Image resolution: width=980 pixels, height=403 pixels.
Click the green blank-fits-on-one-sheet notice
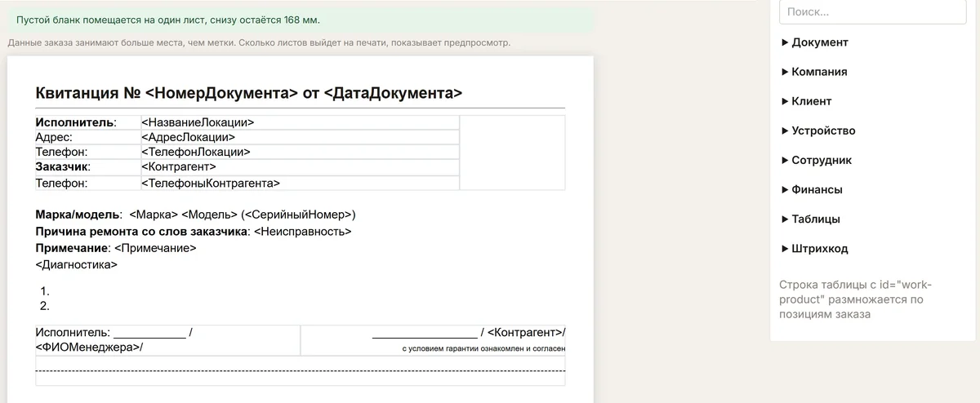coord(300,20)
